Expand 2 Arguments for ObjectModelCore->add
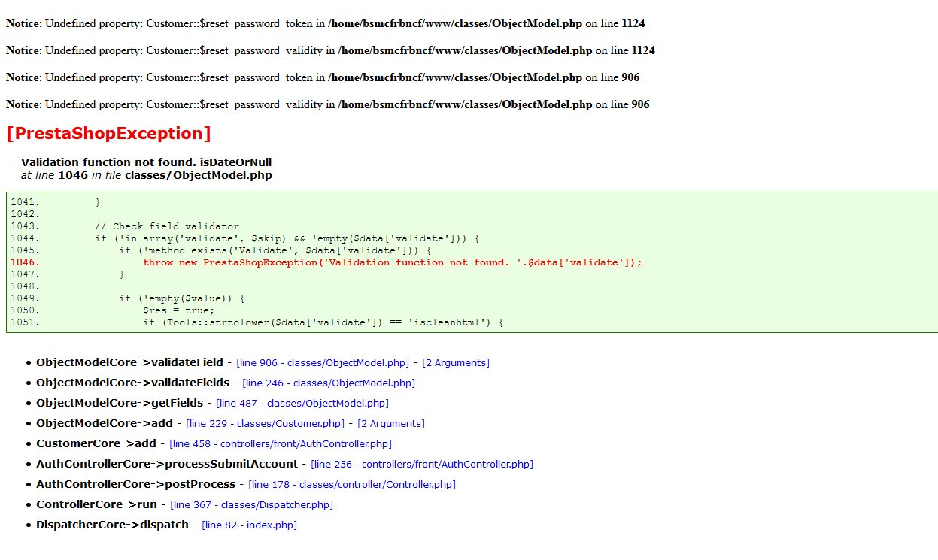Screen dimensions: 938x560 (391, 423)
